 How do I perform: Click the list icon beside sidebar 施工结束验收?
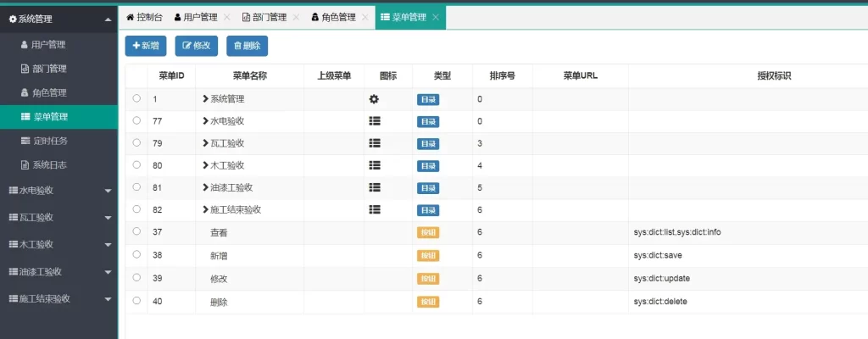[x=14, y=298]
